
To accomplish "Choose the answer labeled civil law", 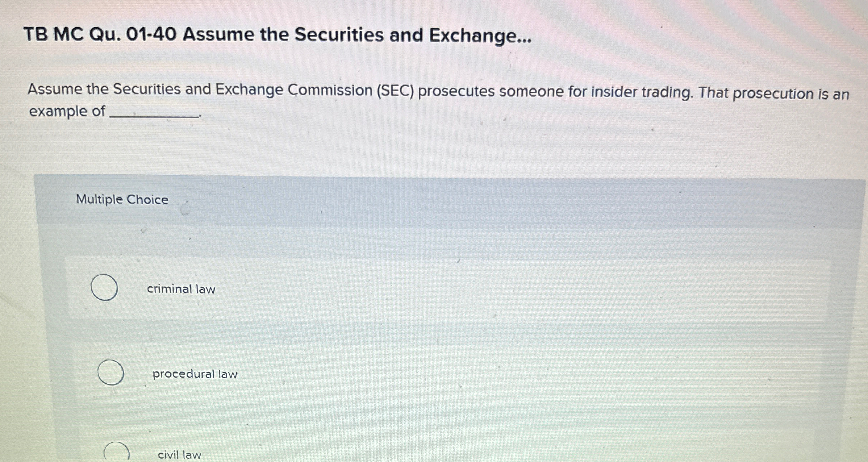I will click(179, 455).
